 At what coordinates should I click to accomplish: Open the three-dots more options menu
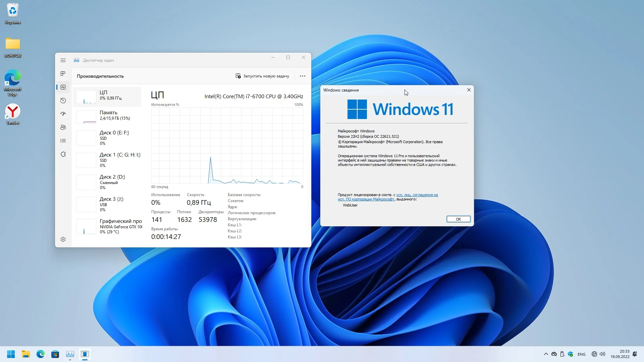click(x=302, y=76)
